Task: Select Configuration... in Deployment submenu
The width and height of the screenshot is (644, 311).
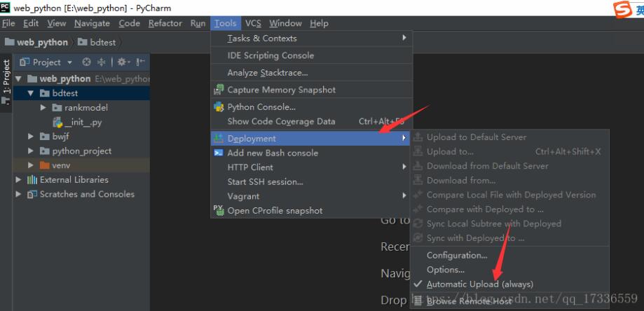Action: [456, 256]
